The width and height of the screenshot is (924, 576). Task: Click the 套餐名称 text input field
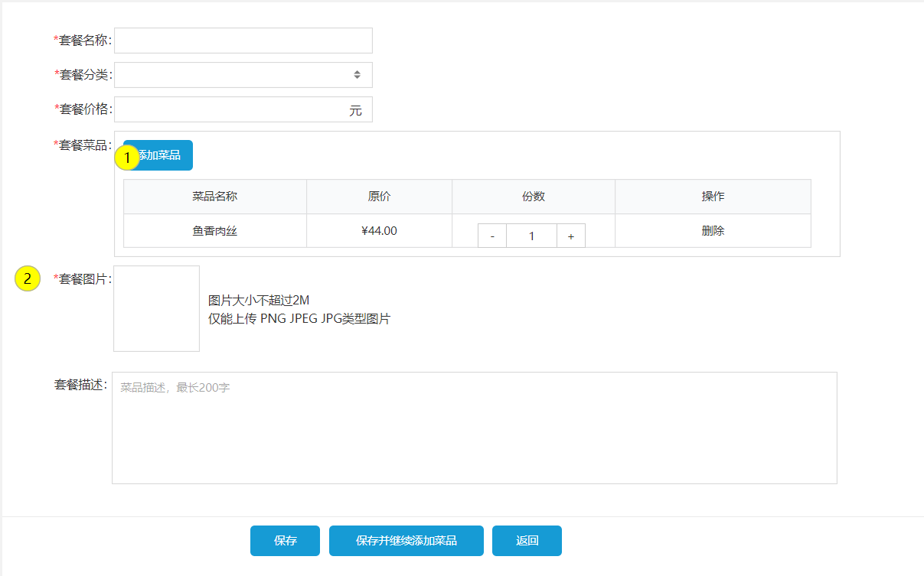(243, 41)
